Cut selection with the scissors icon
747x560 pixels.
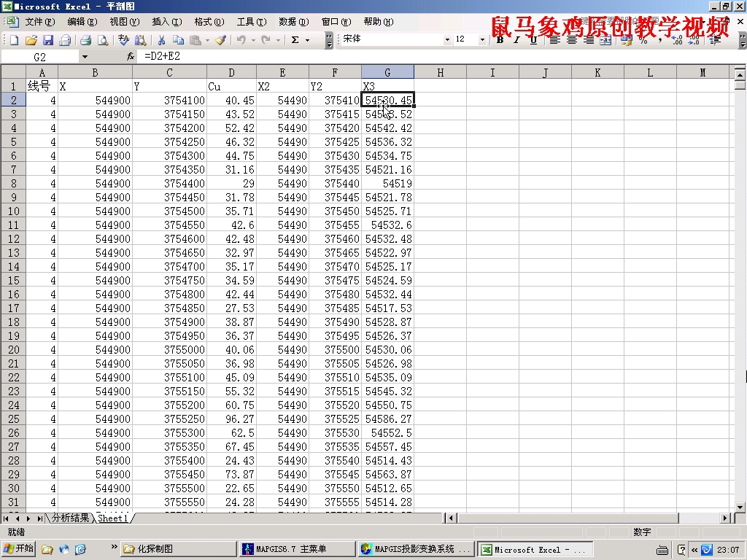coord(161,41)
